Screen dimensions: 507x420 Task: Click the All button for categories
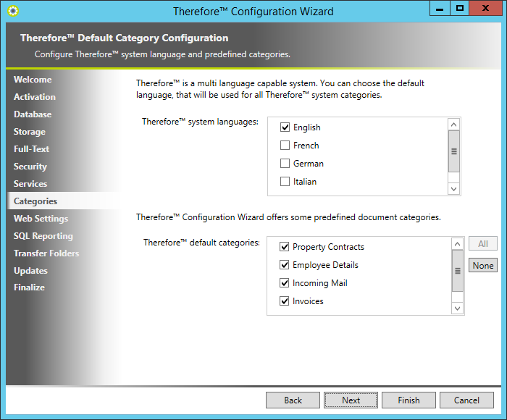coord(483,243)
